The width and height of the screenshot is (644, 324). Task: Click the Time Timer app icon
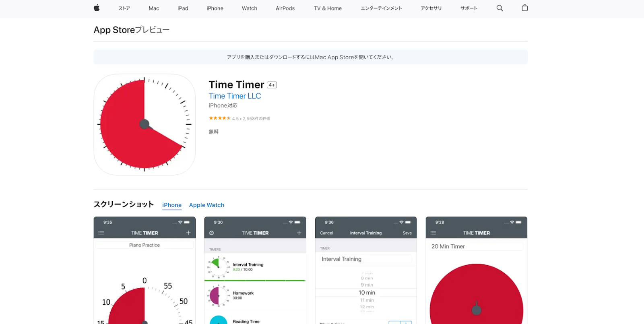(144, 124)
